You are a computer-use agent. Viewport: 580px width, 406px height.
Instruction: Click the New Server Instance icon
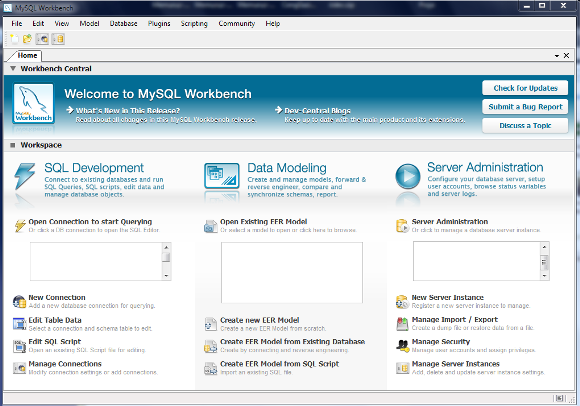point(402,302)
